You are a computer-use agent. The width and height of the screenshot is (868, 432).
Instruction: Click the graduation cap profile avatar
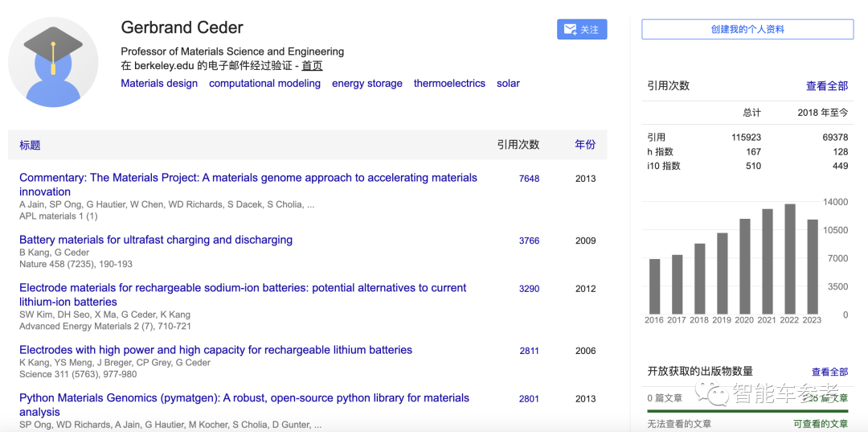point(53,63)
